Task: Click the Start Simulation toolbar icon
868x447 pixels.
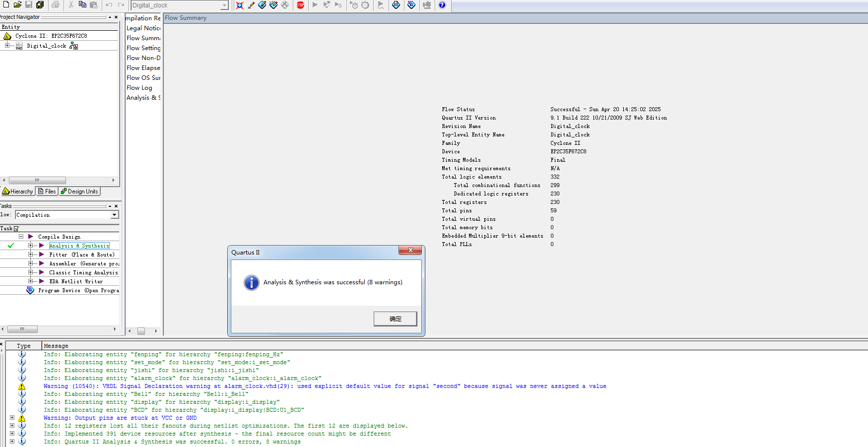Action: pos(381,5)
